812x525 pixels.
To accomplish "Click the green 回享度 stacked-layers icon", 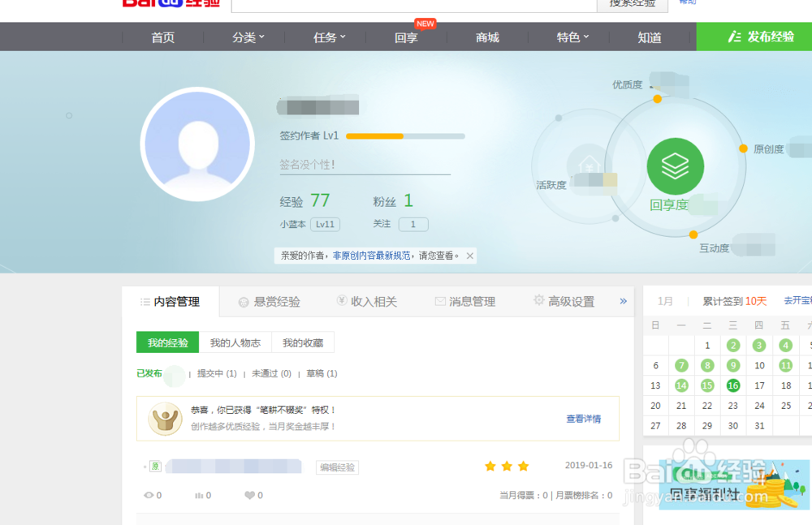I will tap(675, 165).
